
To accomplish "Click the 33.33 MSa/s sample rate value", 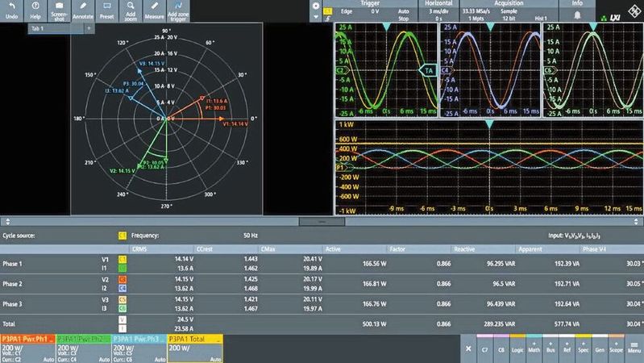I will (476, 11).
